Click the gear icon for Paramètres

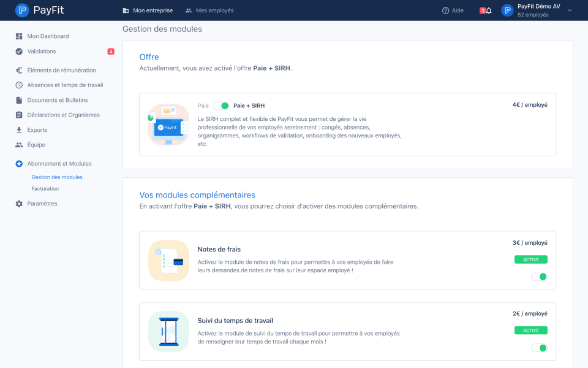[x=19, y=204]
